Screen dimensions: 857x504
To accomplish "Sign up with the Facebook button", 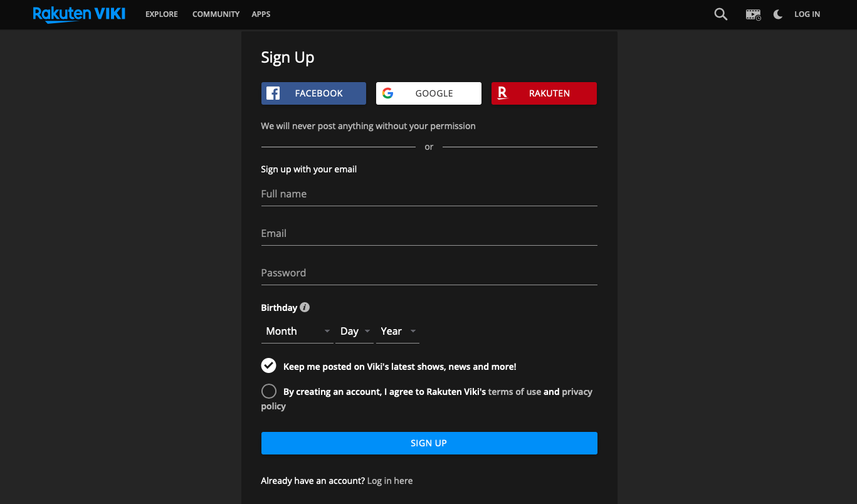I will (313, 93).
